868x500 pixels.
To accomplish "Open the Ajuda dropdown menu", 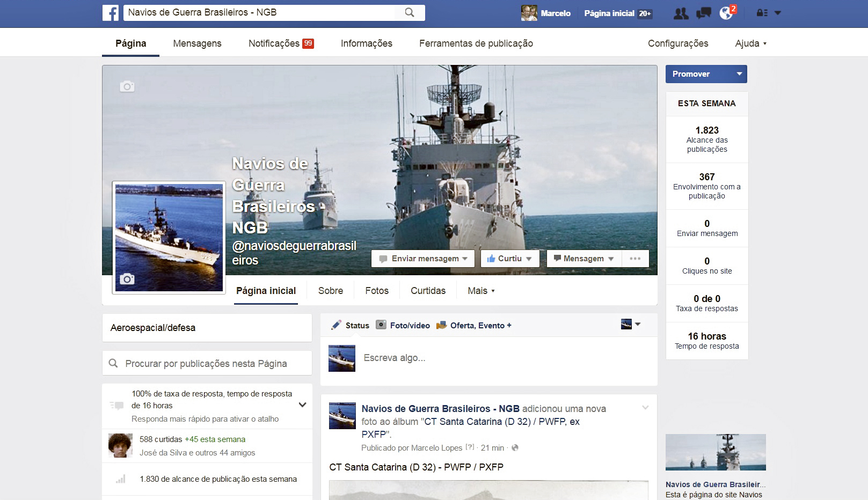I will tap(751, 43).
